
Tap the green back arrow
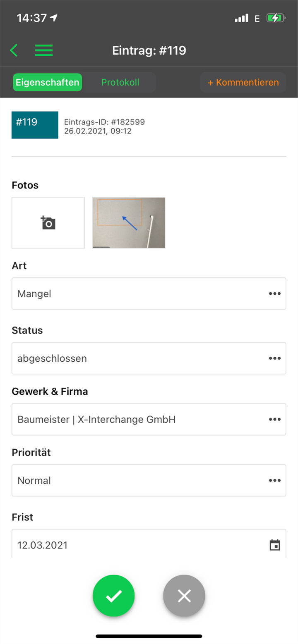click(x=14, y=50)
